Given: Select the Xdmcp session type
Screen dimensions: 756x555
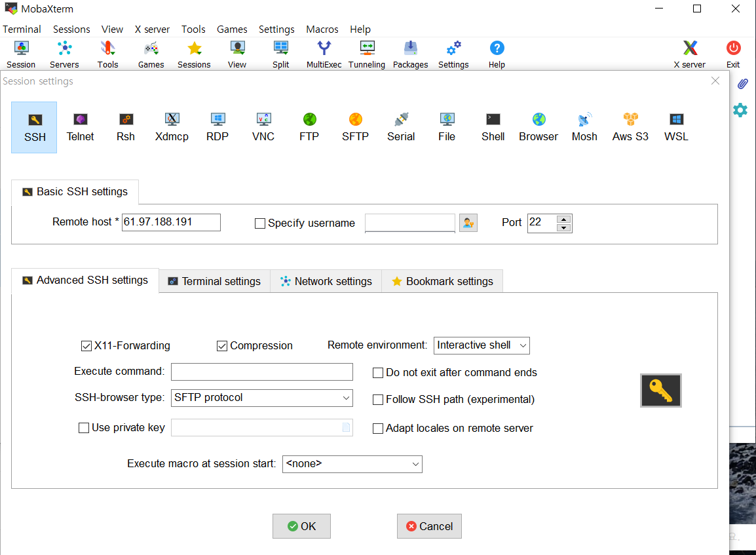Looking at the screenshot, I should [172, 127].
